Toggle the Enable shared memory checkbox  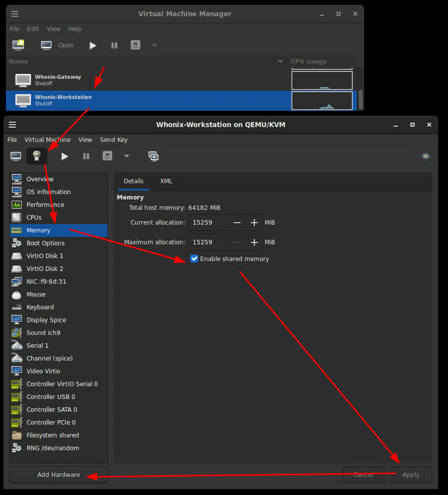point(194,259)
